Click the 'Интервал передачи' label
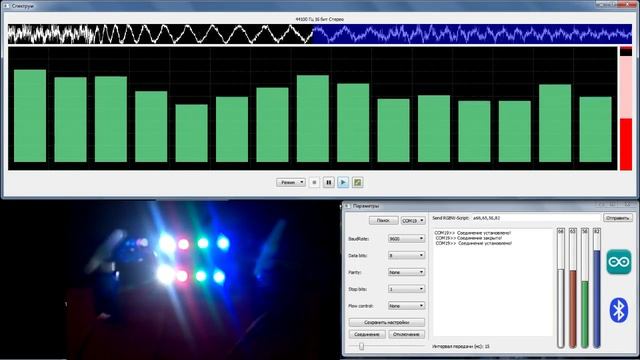This screenshot has width=640, height=360. [461, 347]
